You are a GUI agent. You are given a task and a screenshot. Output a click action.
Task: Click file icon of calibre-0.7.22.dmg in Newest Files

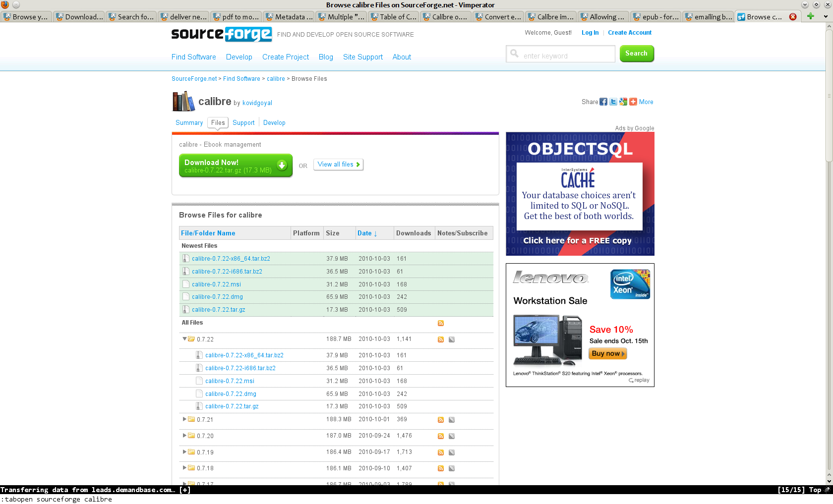pyautogui.click(x=186, y=296)
